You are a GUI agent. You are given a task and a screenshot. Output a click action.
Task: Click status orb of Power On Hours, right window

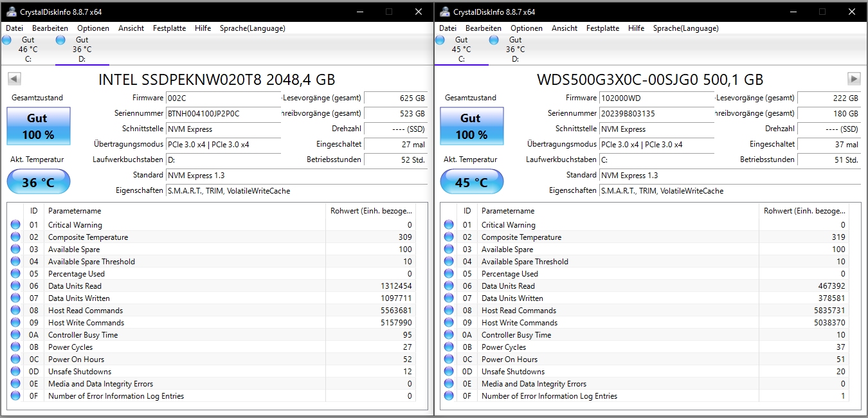[449, 359]
